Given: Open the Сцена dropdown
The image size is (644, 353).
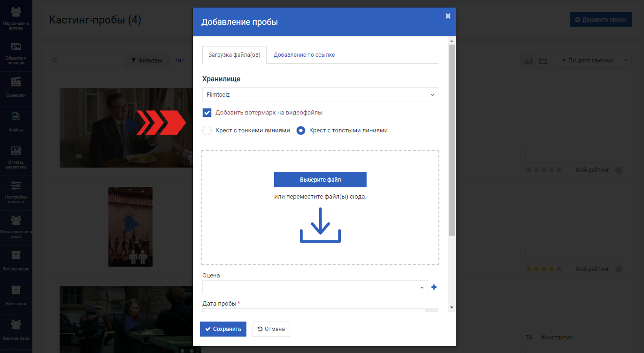Looking at the screenshot, I should (x=315, y=287).
